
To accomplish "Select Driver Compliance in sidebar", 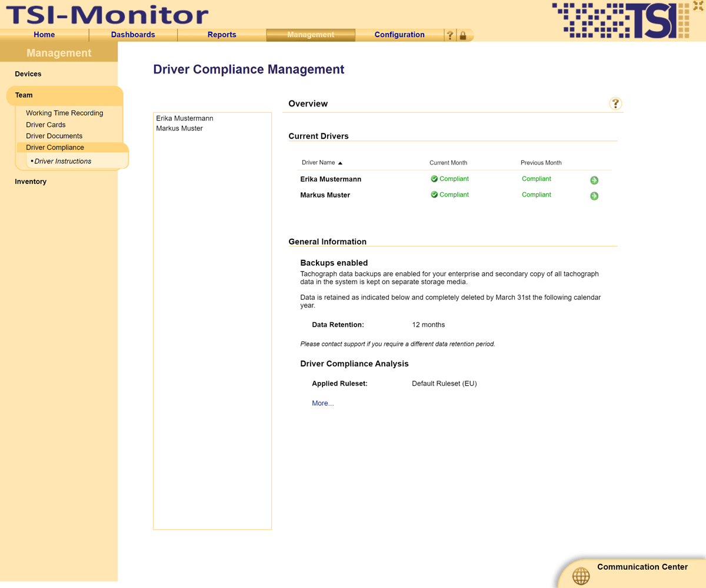I will 55,148.
